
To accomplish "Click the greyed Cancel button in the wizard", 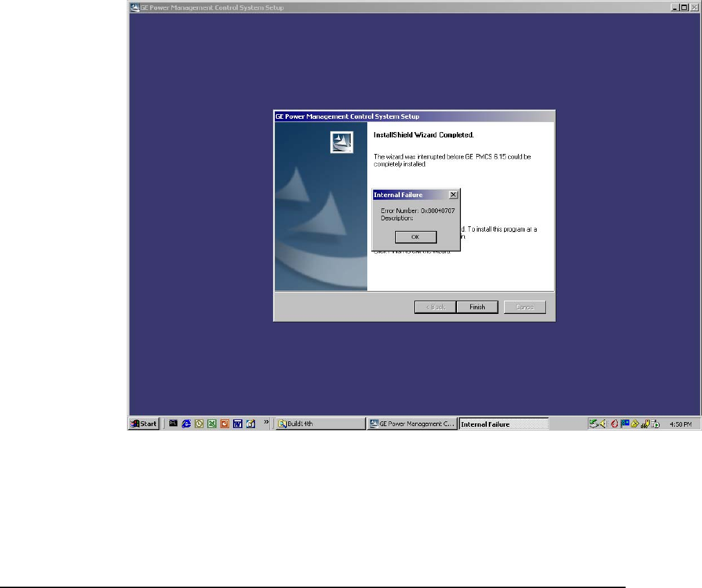I will click(x=525, y=307).
